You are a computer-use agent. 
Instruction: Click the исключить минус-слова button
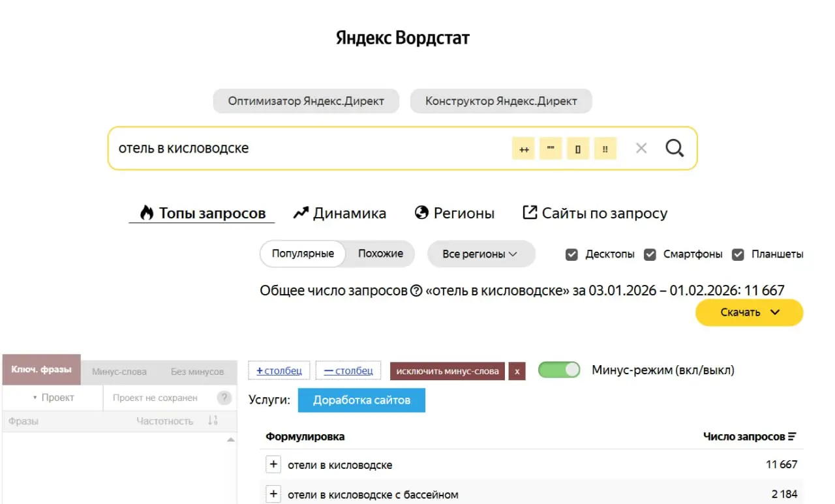pos(448,371)
